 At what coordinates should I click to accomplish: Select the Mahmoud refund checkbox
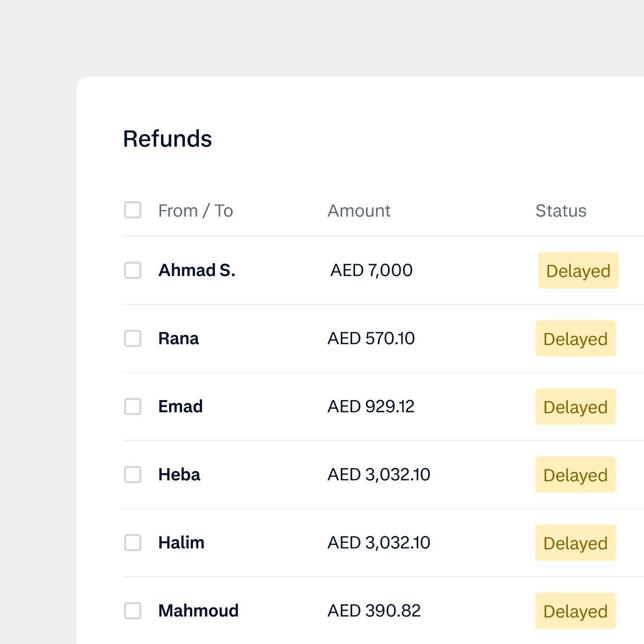point(133,611)
